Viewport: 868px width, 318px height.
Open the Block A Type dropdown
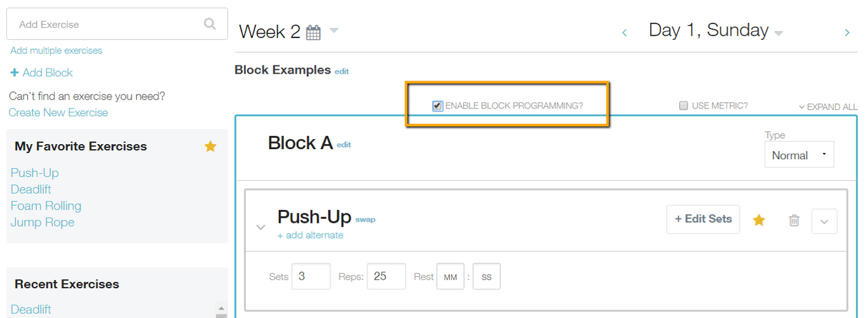pos(799,155)
